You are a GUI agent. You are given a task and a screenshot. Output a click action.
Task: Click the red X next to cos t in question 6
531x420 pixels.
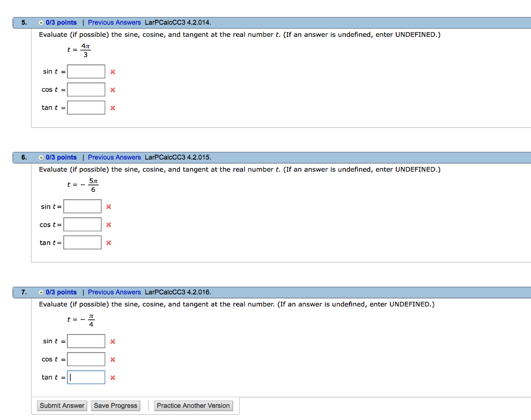pos(108,225)
